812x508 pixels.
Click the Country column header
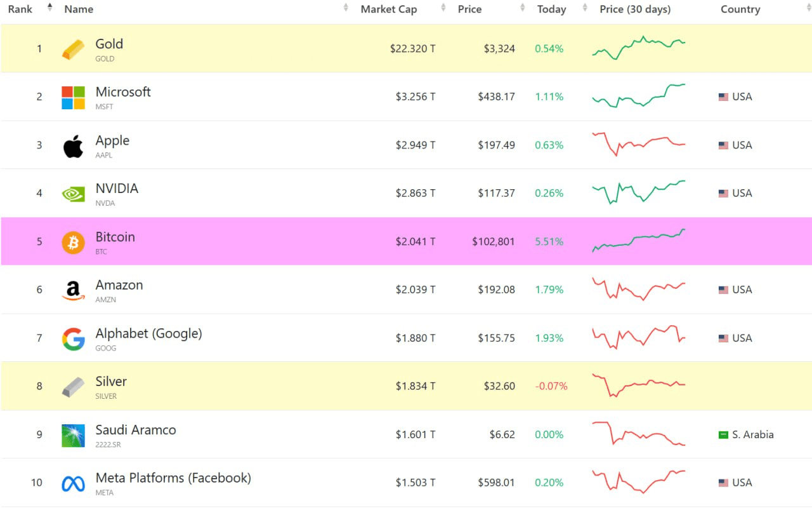coord(740,10)
